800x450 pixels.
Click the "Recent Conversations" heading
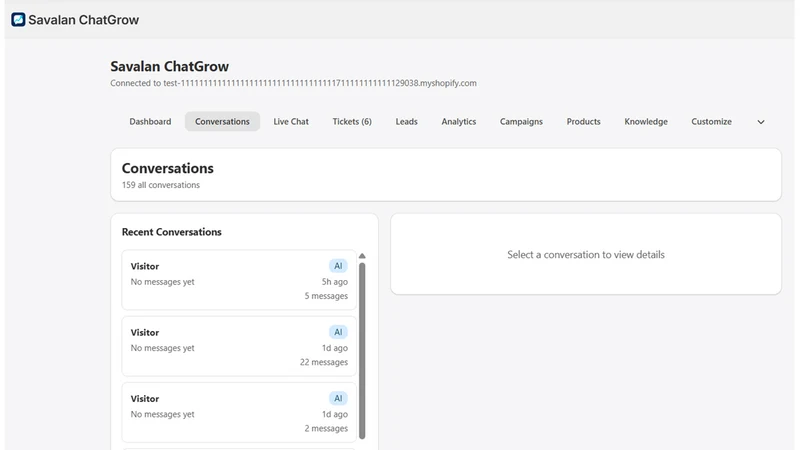[171, 232]
